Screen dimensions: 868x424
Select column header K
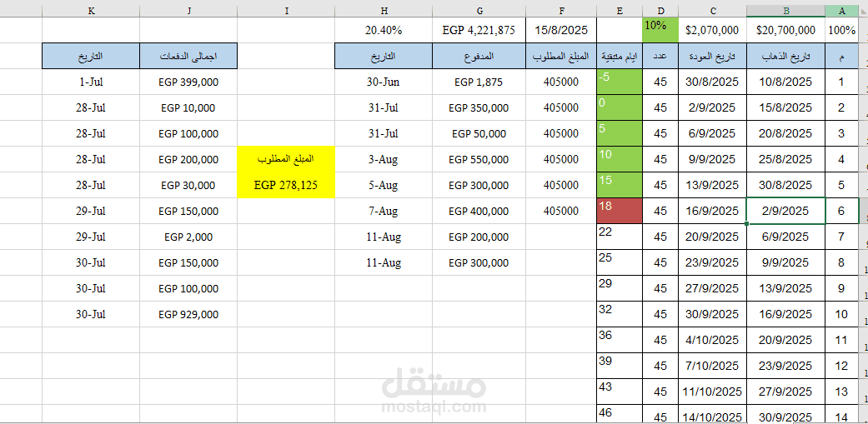click(x=91, y=11)
